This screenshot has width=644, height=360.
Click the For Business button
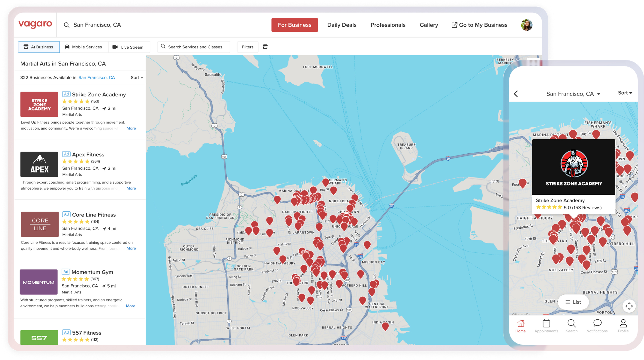pyautogui.click(x=294, y=25)
